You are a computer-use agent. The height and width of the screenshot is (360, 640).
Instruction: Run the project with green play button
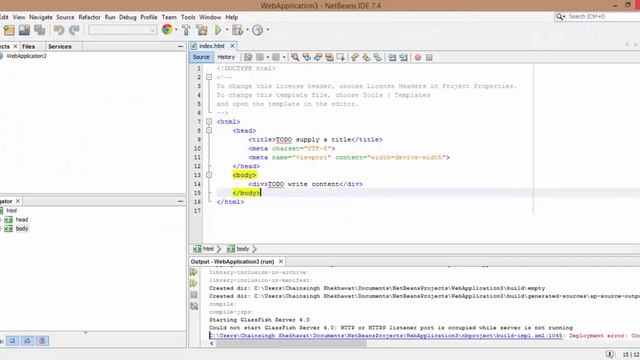click(218, 30)
